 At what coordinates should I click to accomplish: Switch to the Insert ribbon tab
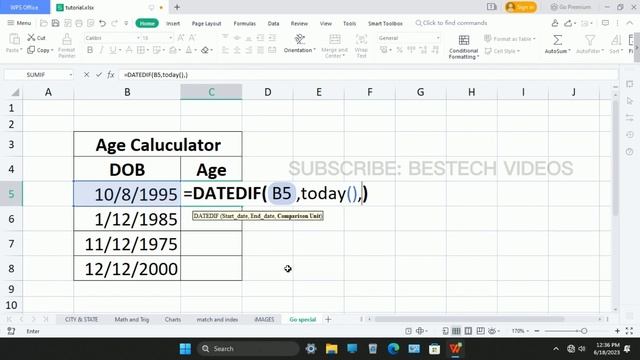point(173,24)
